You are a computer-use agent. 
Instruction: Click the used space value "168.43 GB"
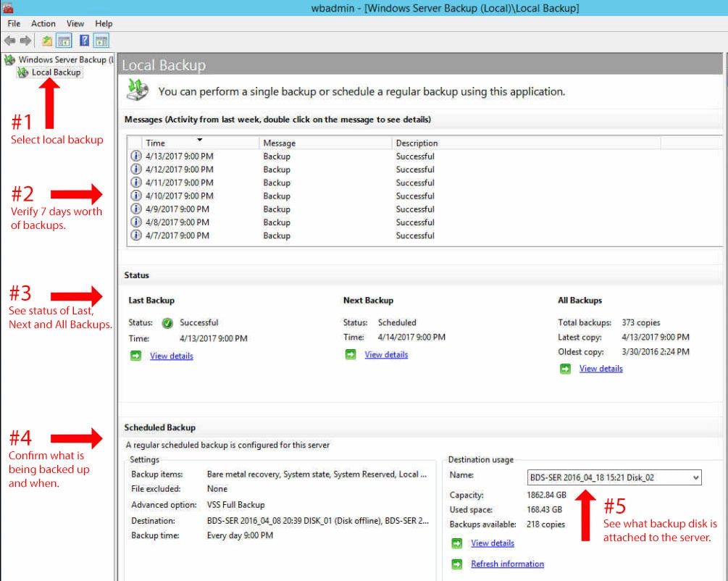click(x=544, y=510)
